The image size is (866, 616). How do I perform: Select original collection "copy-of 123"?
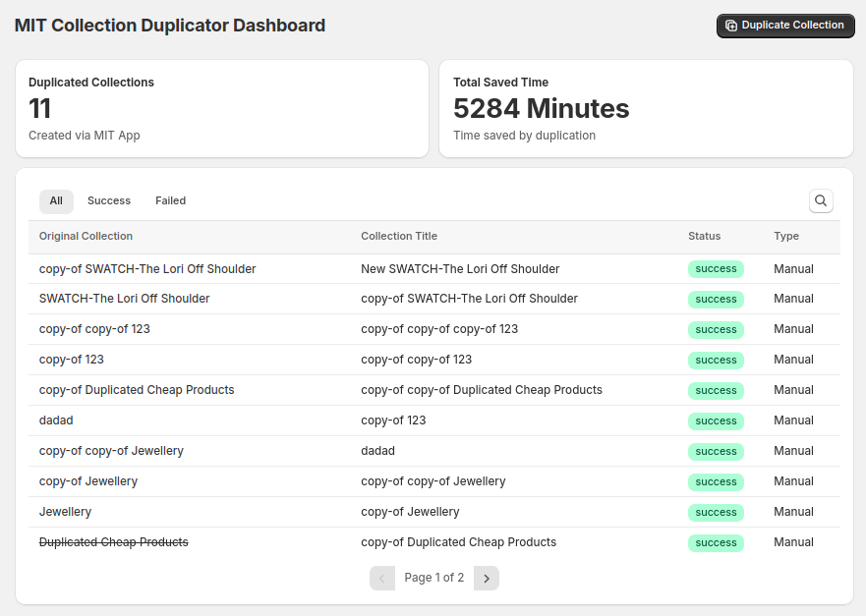71,360
